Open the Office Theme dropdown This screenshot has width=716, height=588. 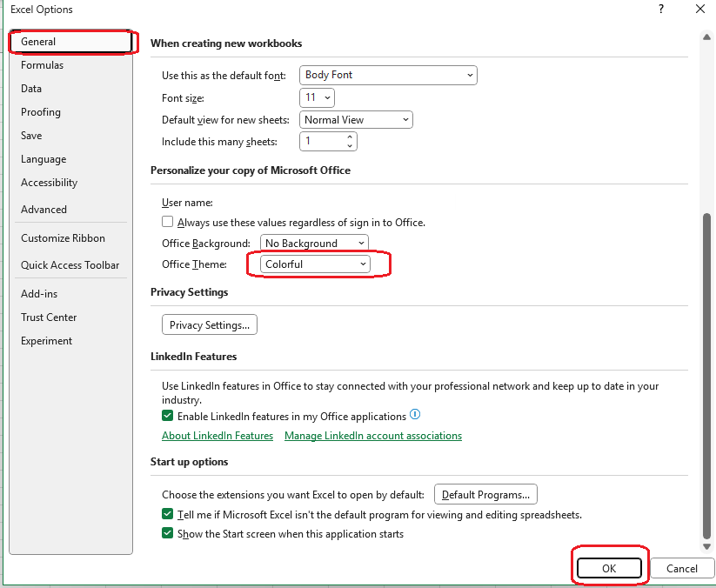tap(315, 264)
